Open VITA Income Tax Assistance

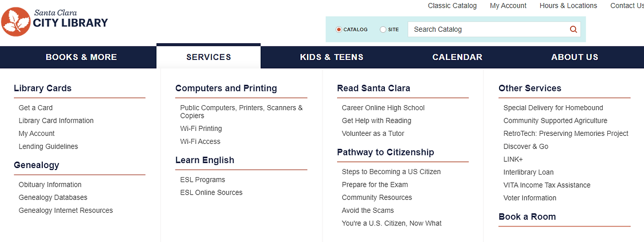click(x=547, y=185)
